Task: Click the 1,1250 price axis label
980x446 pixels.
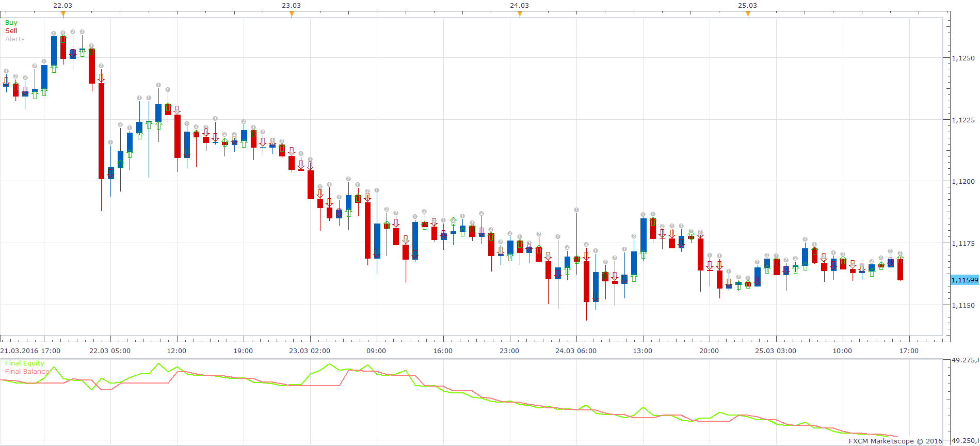Action: (963, 58)
